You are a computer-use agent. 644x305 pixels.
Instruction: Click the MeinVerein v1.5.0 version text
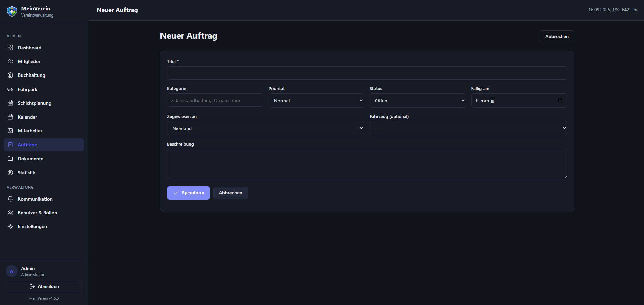[x=44, y=298]
